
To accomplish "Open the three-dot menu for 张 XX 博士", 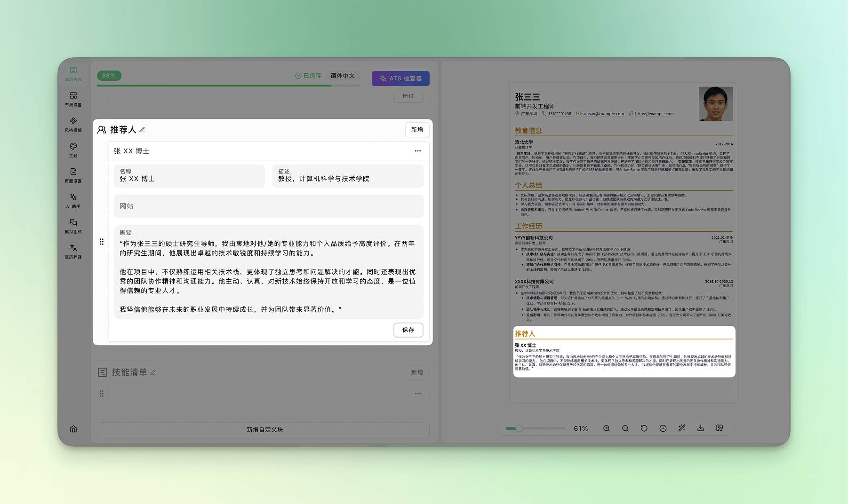I will point(417,151).
